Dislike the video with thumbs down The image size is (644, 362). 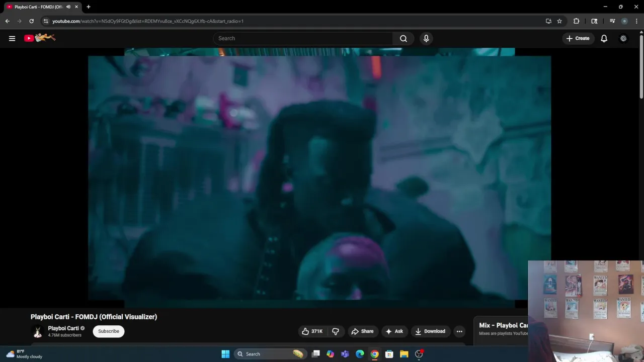tap(336, 331)
